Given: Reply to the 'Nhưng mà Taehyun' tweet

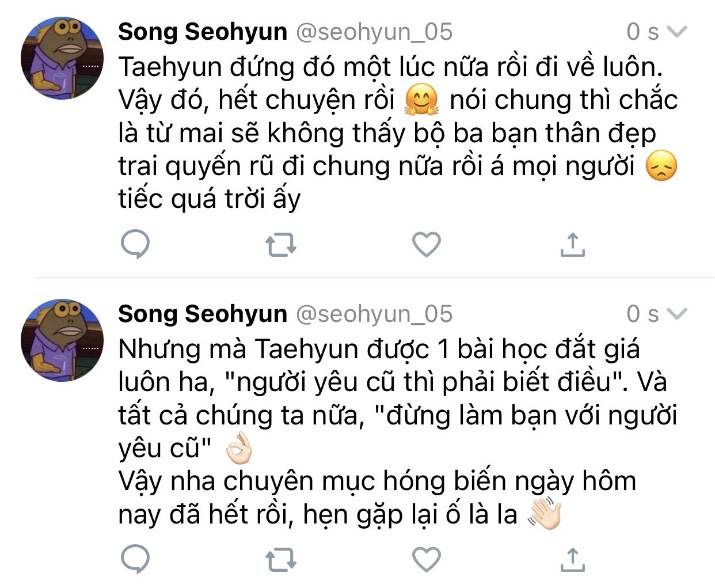Looking at the screenshot, I should click(135, 559).
